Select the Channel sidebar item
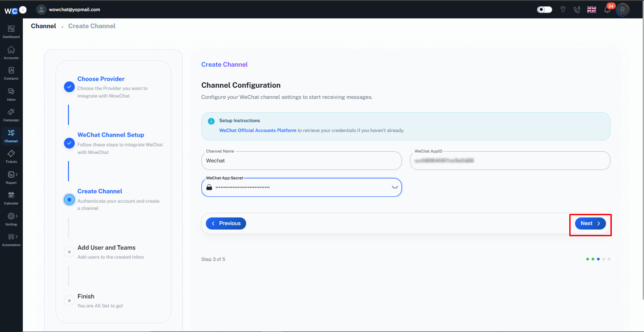The width and height of the screenshot is (644, 332). tap(11, 136)
